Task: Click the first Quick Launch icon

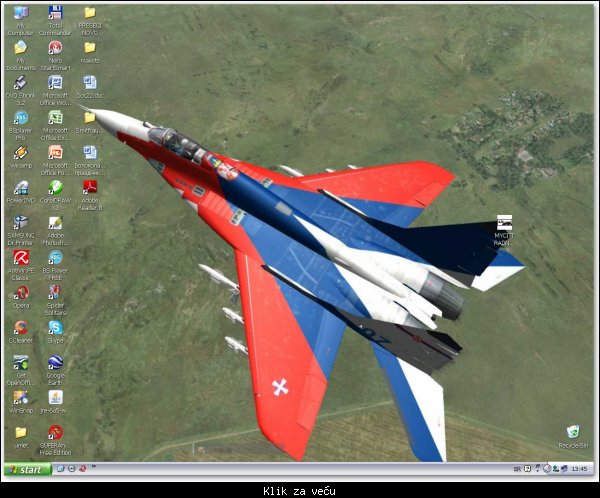Action: point(60,469)
